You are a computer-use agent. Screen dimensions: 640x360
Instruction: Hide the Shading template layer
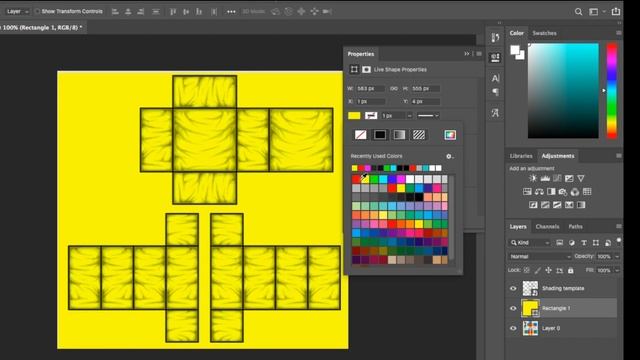click(x=513, y=289)
